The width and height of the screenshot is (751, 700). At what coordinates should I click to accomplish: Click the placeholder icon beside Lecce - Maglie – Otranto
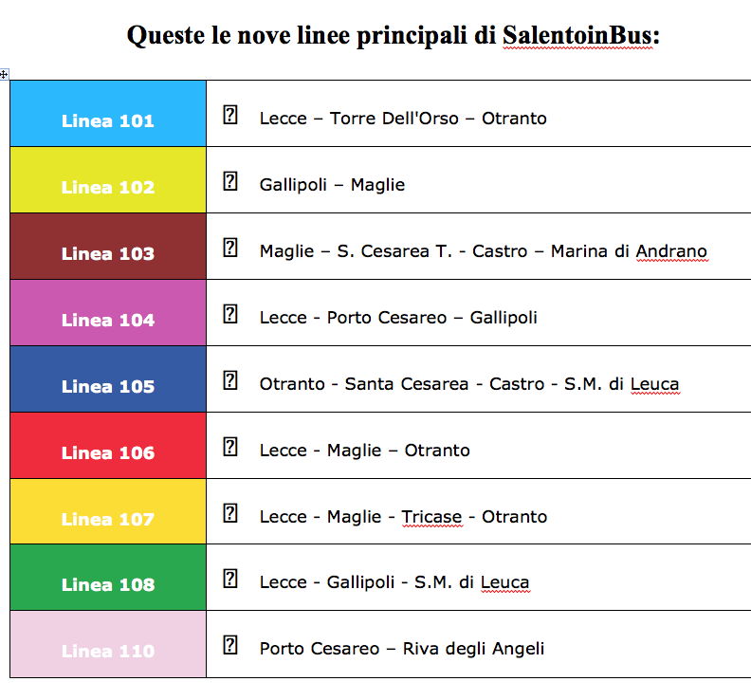pos(229,448)
